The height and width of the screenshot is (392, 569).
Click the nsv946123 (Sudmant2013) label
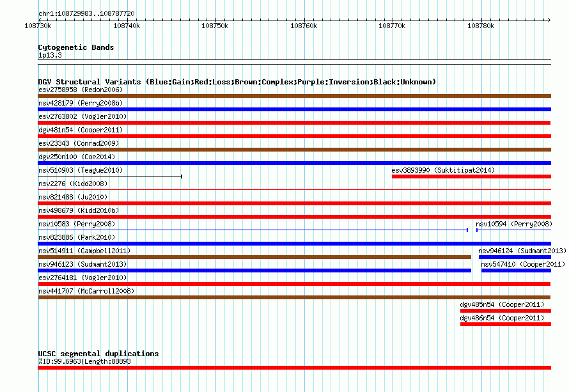(82, 264)
